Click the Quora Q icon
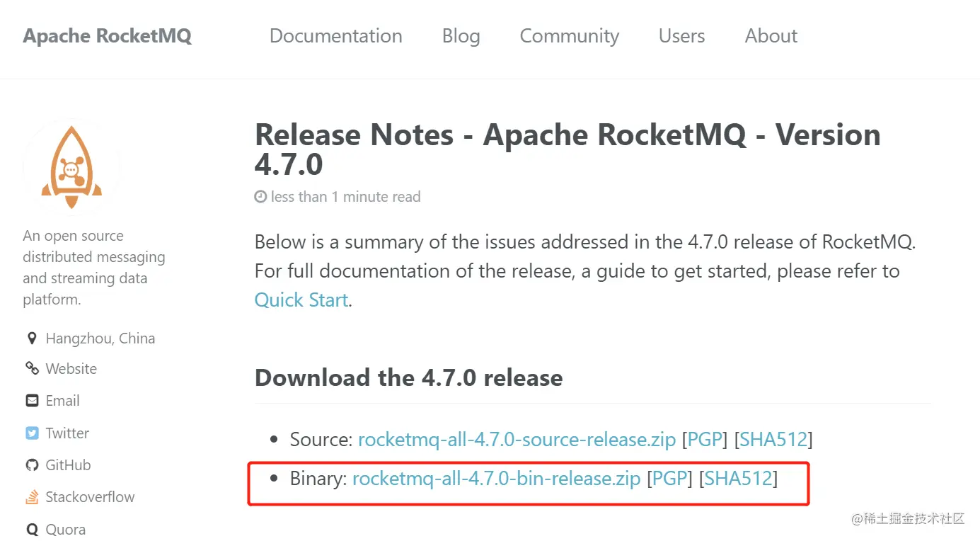 pyautogui.click(x=32, y=530)
